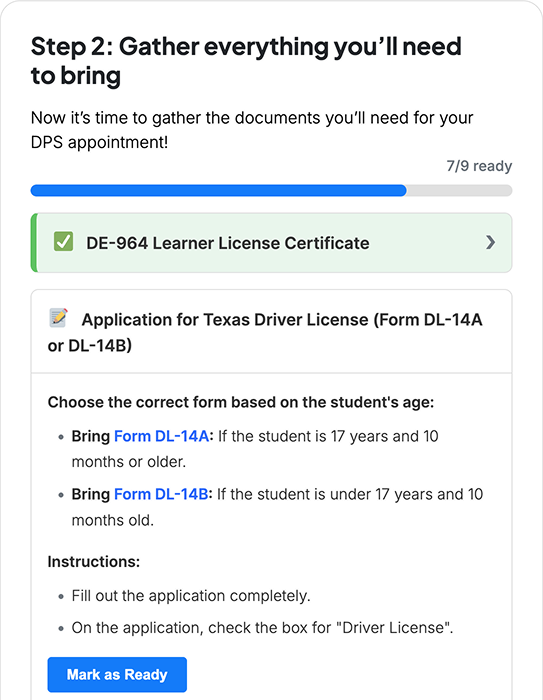Click the blue filled portion of progress bar

[218, 191]
